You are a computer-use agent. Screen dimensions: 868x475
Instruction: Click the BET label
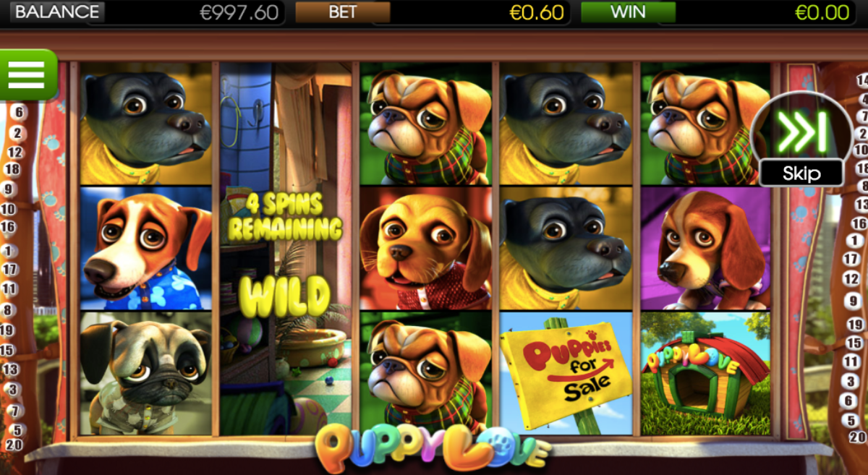pos(343,12)
